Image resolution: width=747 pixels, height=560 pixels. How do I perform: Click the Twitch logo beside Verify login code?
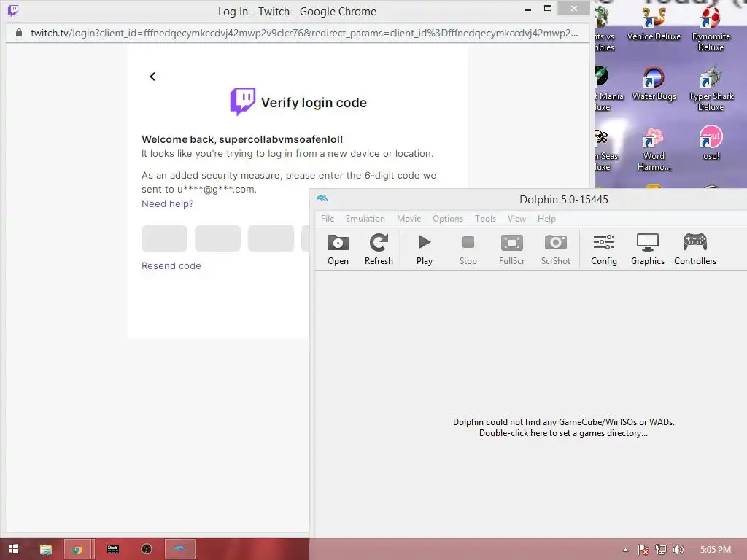tap(242, 101)
